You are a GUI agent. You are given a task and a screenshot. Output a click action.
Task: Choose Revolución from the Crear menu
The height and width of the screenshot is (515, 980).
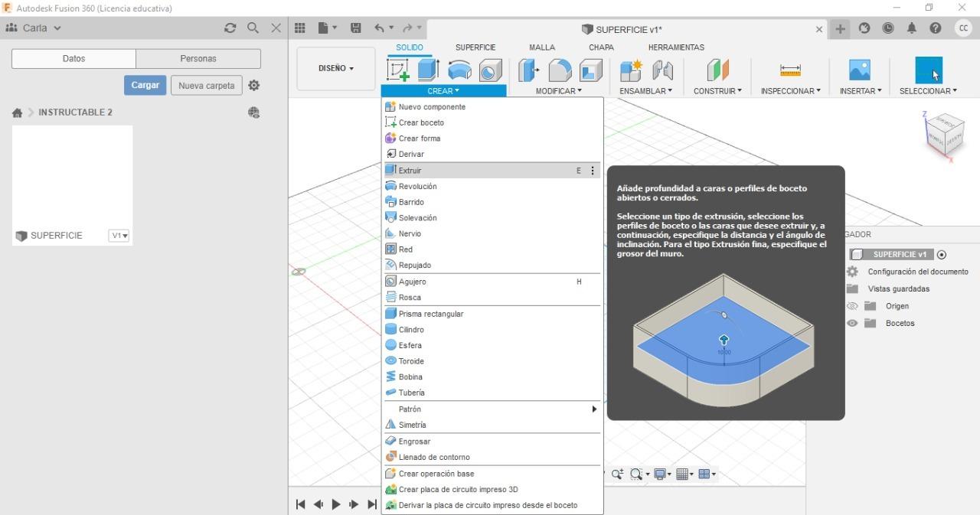[x=492, y=187]
